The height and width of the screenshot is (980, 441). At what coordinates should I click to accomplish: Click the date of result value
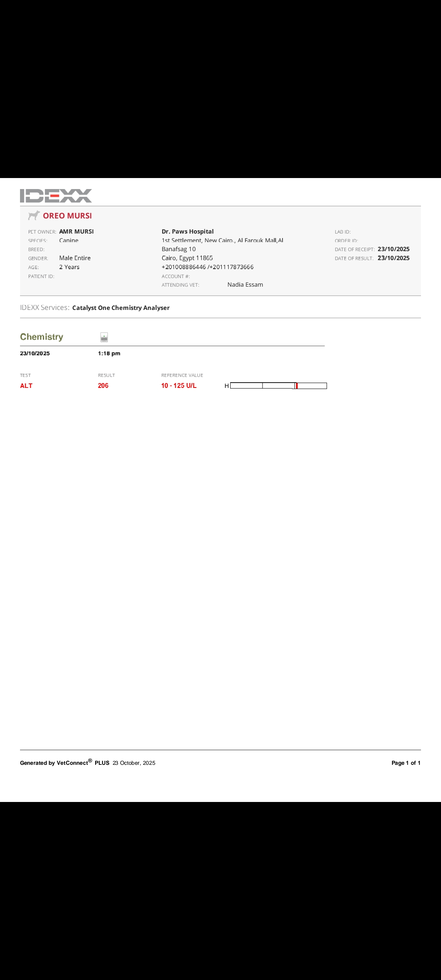coord(393,258)
